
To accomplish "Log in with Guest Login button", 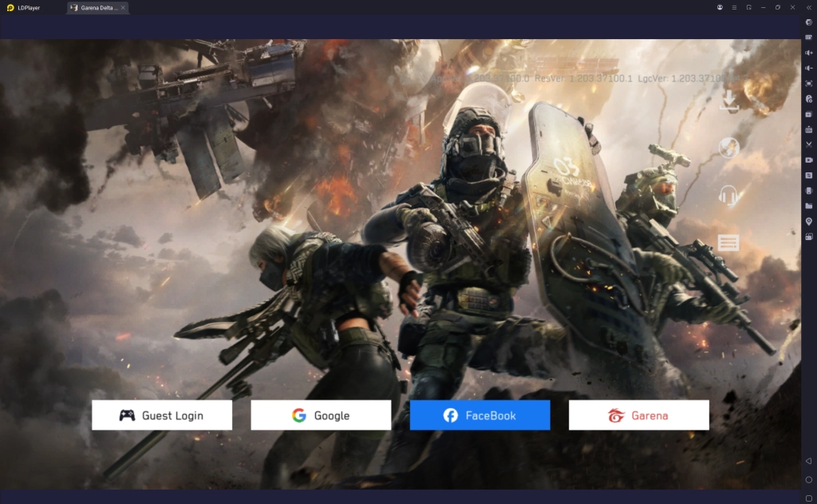I will coord(162,415).
